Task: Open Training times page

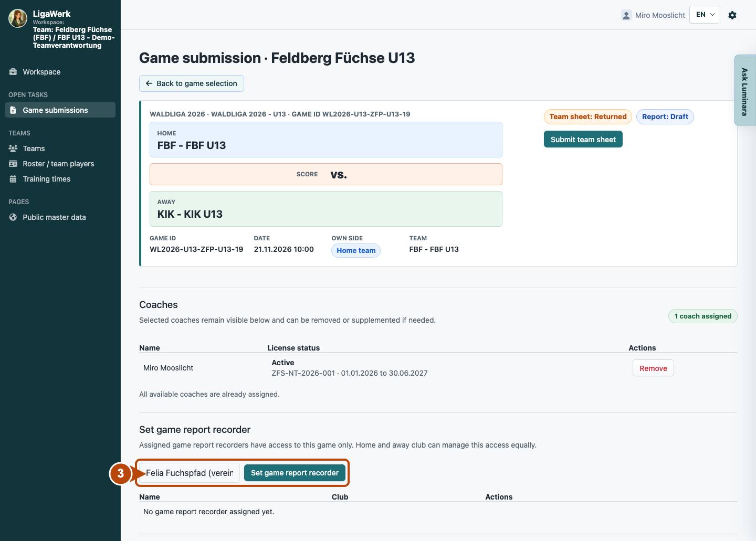Action: [x=60, y=179]
